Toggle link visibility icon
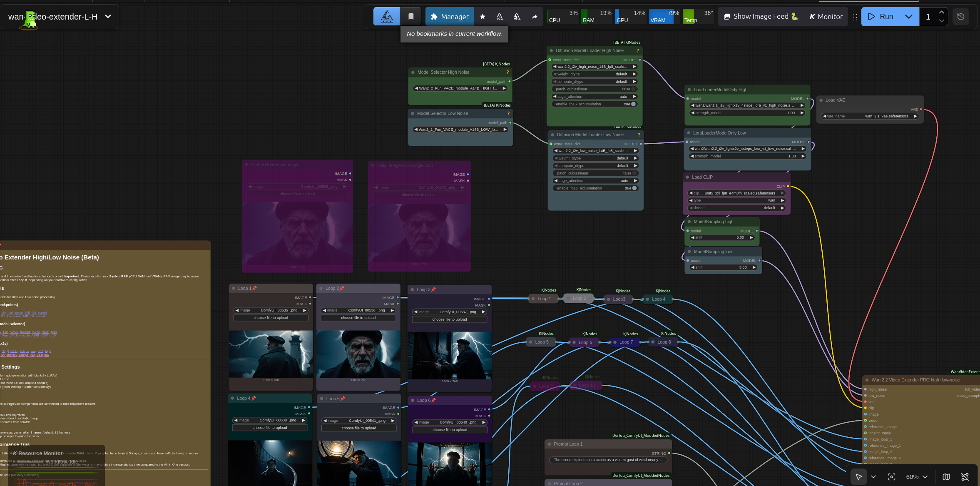980x486 pixels. click(x=965, y=477)
